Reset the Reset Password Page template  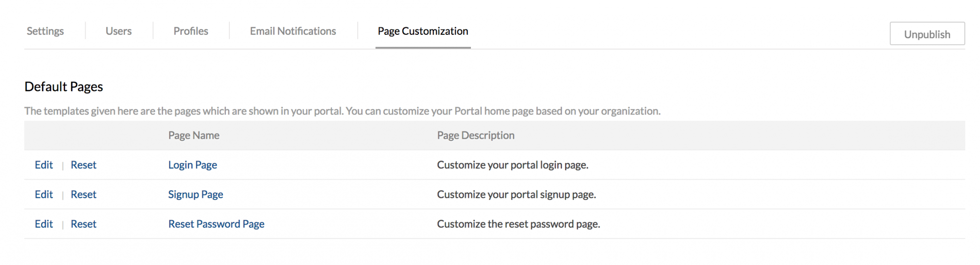[83, 224]
